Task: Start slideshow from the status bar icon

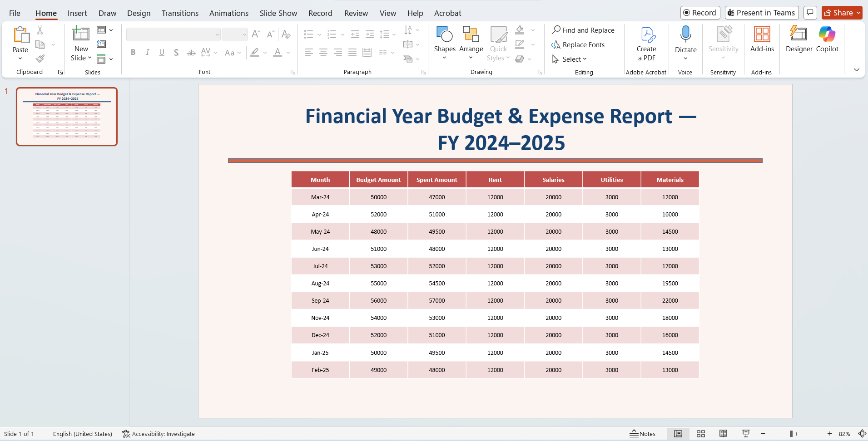Action: (746, 434)
